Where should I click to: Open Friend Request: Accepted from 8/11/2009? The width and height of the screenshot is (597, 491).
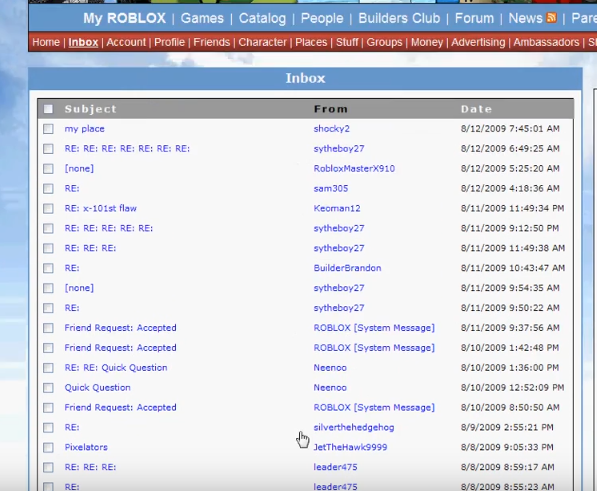120,328
